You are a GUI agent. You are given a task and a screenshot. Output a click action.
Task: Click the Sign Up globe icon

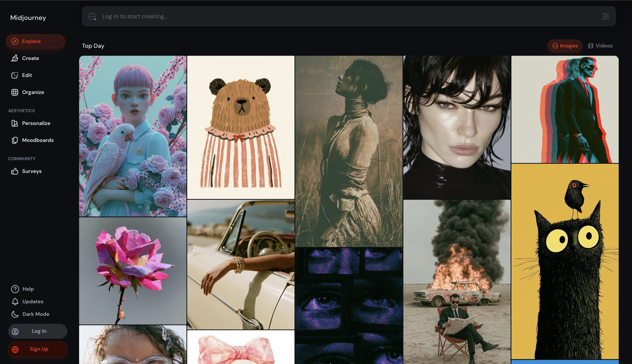[15, 349]
